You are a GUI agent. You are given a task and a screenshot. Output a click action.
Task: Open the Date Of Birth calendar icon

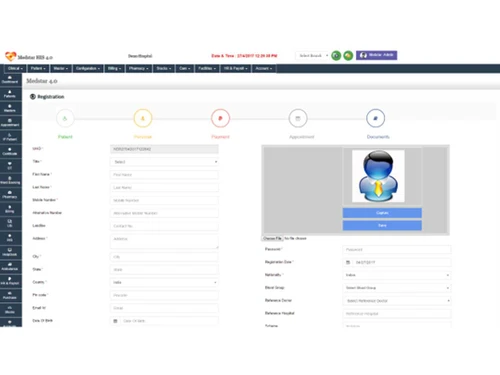click(x=115, y=321)
